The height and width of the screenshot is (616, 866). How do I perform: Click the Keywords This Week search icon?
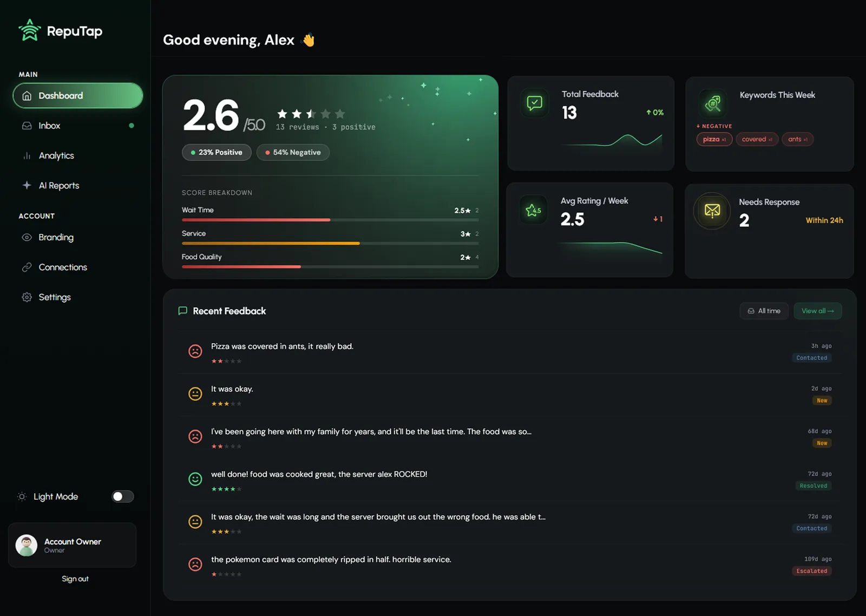click(x=713, y=103)
